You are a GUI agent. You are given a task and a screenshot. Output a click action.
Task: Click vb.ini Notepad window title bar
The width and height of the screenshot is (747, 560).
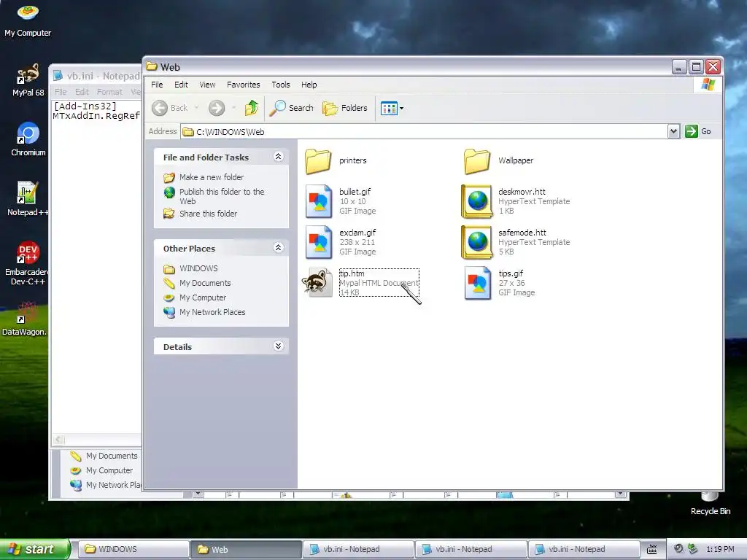97,76
